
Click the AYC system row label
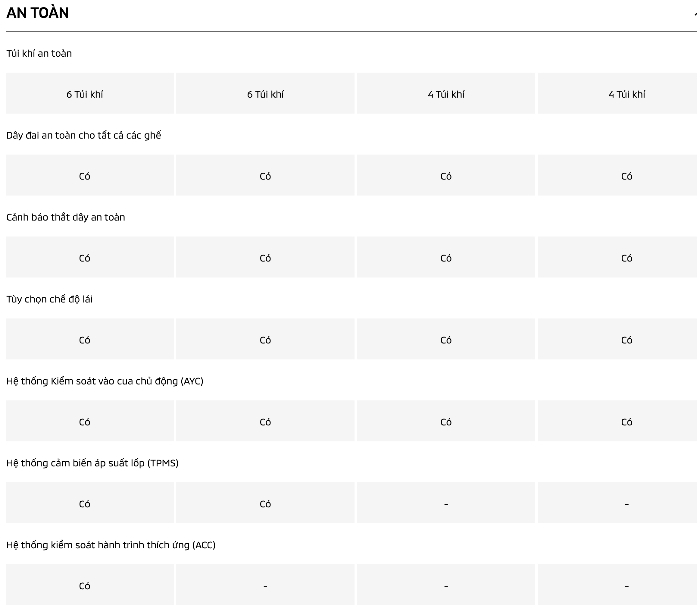pyautogui.click(x=105, y=381)
